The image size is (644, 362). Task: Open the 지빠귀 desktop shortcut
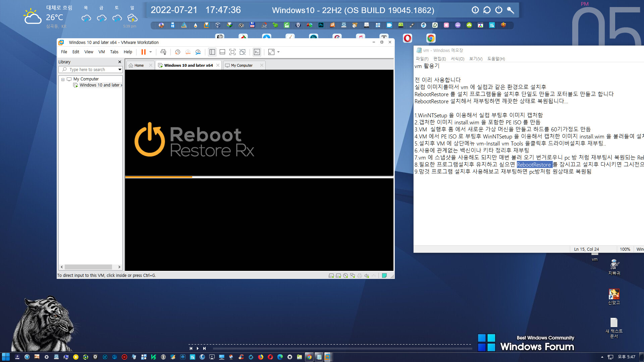coord(614,267)
